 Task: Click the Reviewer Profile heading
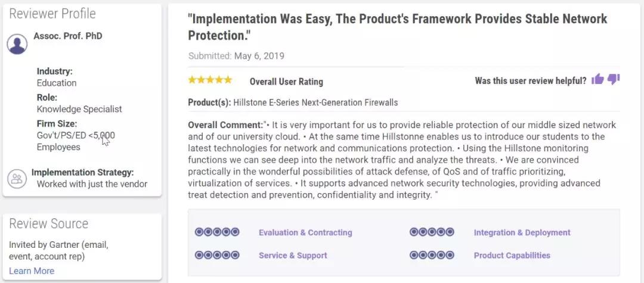pyautogui.click(x=52, y=14)
